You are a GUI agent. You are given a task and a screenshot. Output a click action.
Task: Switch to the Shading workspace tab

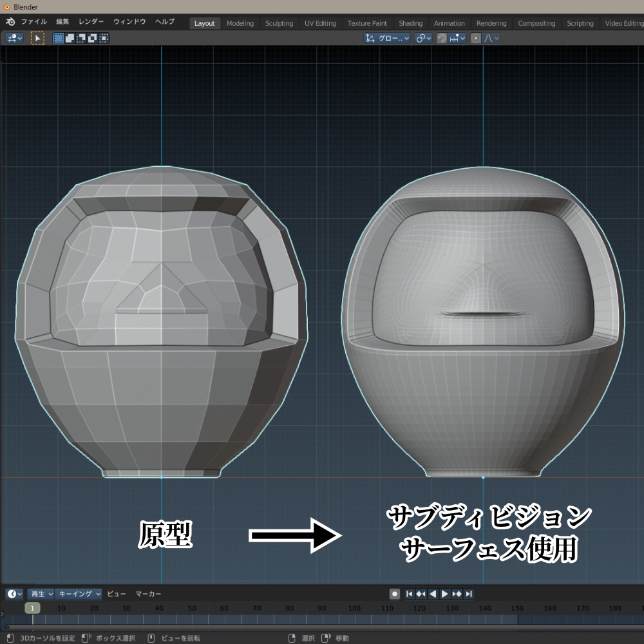pyautogui.click(x=410, y=23)
